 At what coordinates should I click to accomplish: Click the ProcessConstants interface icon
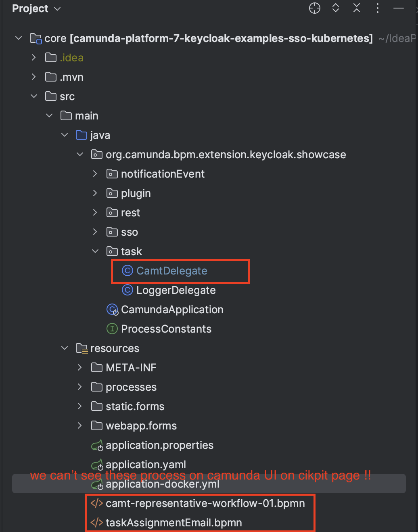[112, 329]
